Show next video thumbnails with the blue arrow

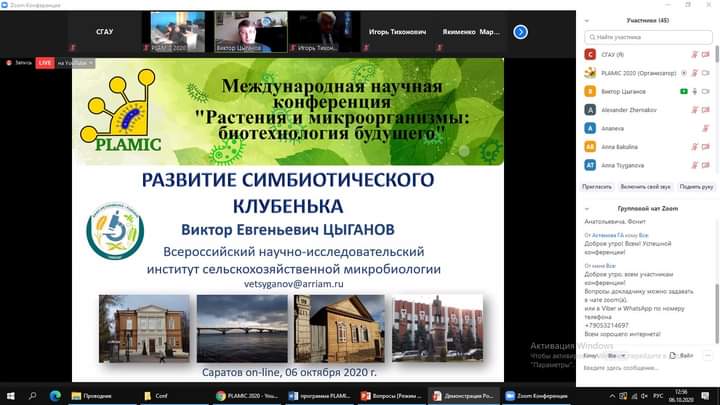click(x=520, y=32)
